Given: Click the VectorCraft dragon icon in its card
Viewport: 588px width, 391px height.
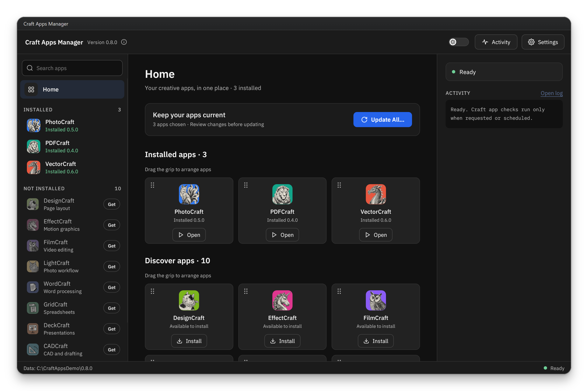Looking at the screenshot, I should (x=376, y=194).
